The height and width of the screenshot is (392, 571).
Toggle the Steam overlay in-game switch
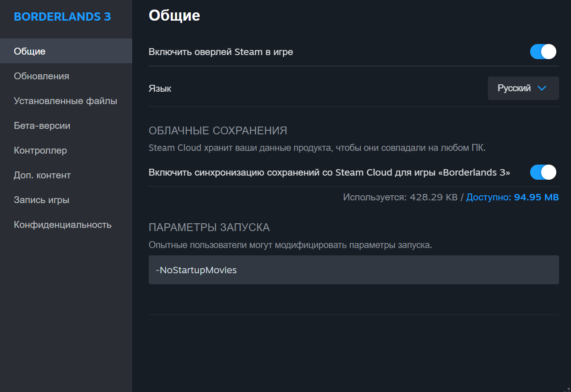coord(543,52)
